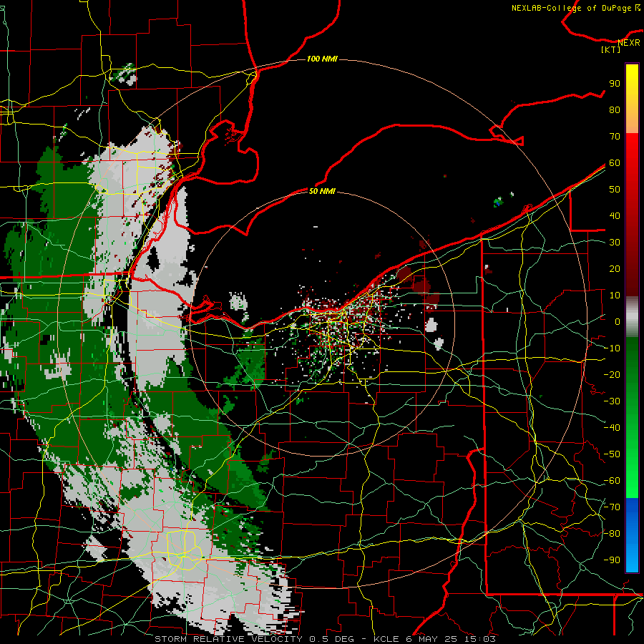644x644 pixels.
Task: Click the -60 value on velocity scale
Action: [612, 481]
